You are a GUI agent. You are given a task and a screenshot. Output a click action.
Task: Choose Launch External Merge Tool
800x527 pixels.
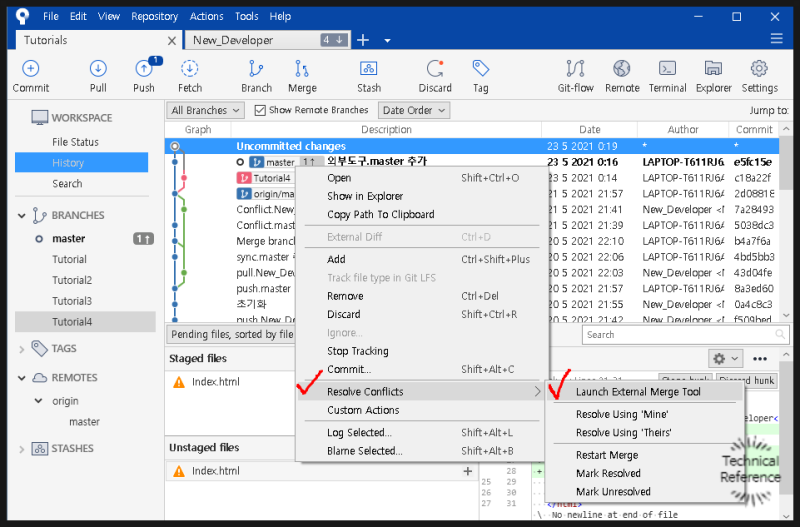click(638, 392)
